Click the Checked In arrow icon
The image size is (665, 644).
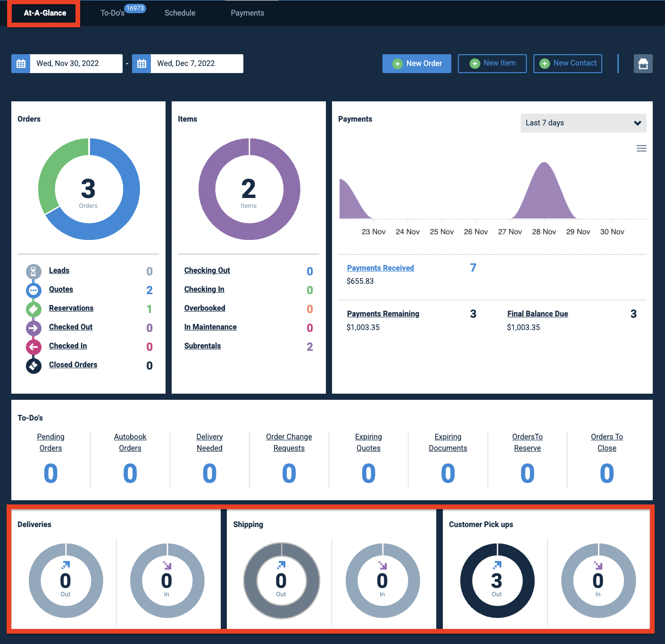(33, 347)
